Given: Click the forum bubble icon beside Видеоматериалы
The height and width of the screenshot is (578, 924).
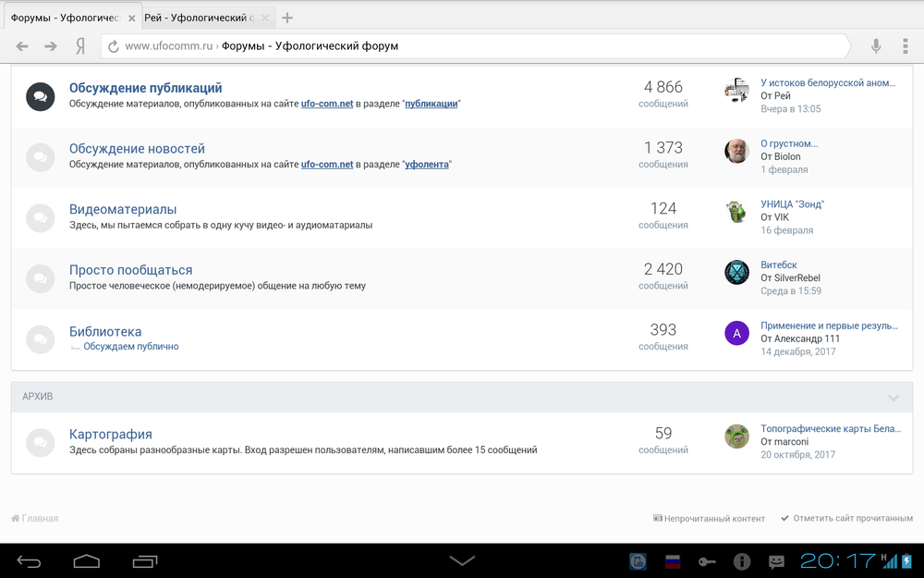Looking at the screenshot, I should [x=40, y=217].
